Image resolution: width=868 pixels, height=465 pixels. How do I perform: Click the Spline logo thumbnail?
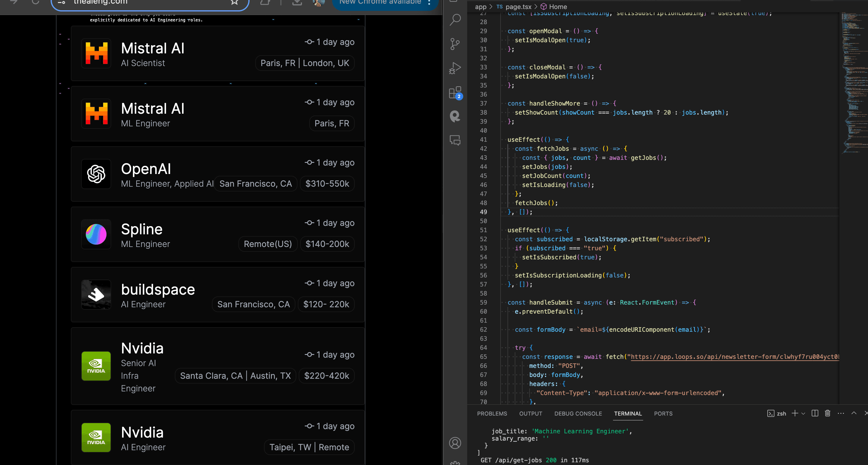pyautogui.click(x=96, y=234)
